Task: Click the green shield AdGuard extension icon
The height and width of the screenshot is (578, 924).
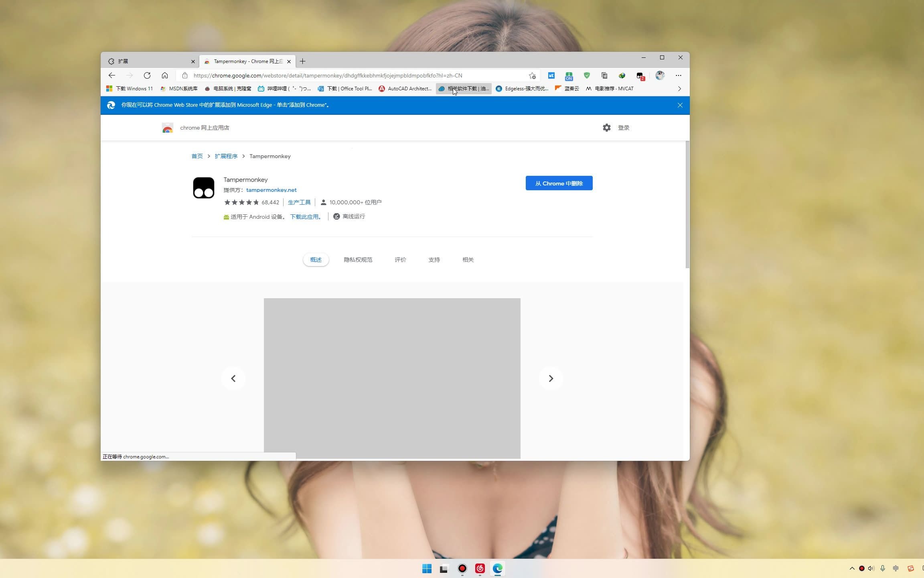Action: (x=587, y=75)
